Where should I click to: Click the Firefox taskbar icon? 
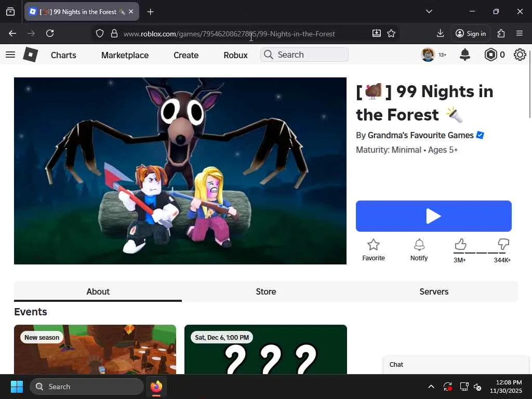point(156,387)
